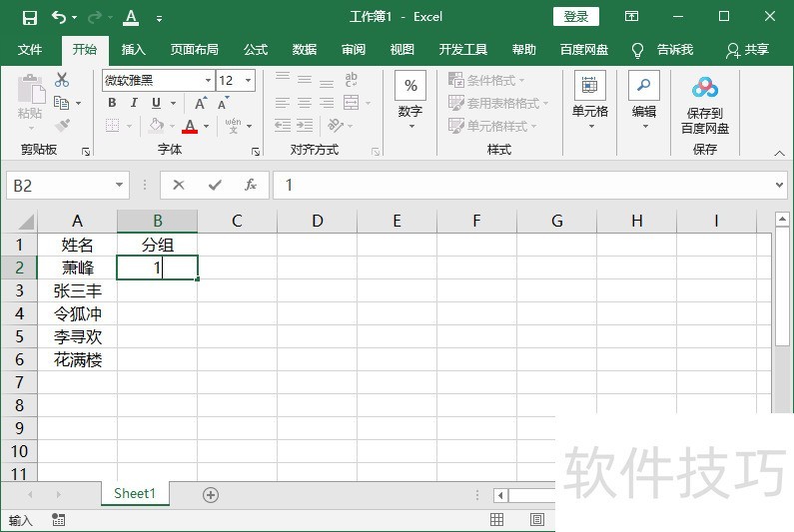This screenshot has width=794, height=532.
Task: Click column header D
Action: pos(318,221)
